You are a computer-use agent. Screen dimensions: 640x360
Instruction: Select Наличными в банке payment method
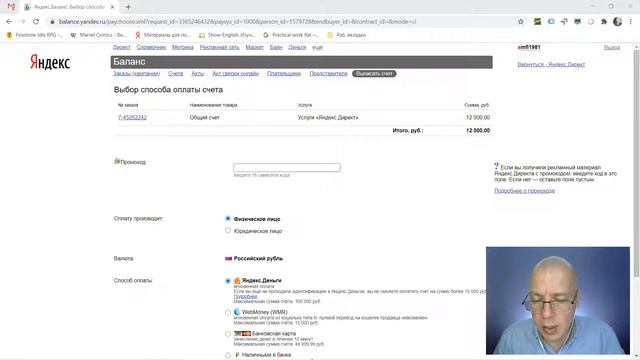[x=228, y=355]
